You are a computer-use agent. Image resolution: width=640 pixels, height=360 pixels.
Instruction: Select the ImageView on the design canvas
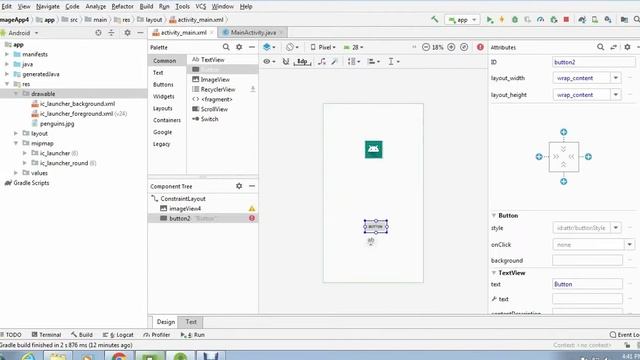pyautogui.click(x=373, y=149)
